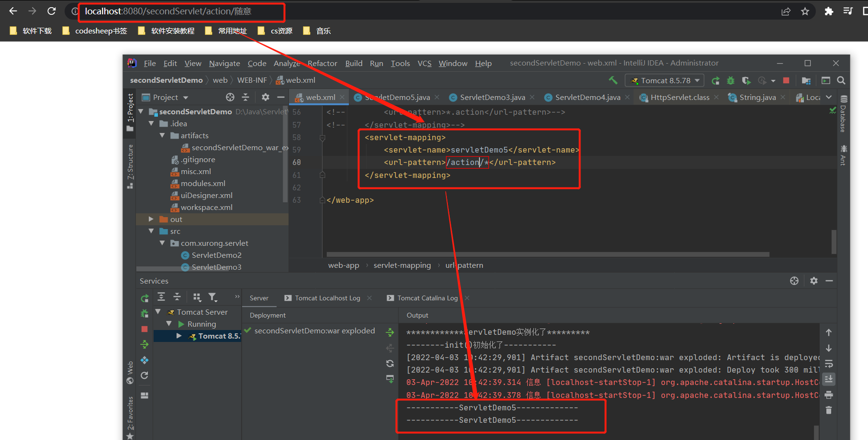Collapse the secondServletDemo project root
This screenshot has width=868, height=440.
141,111
